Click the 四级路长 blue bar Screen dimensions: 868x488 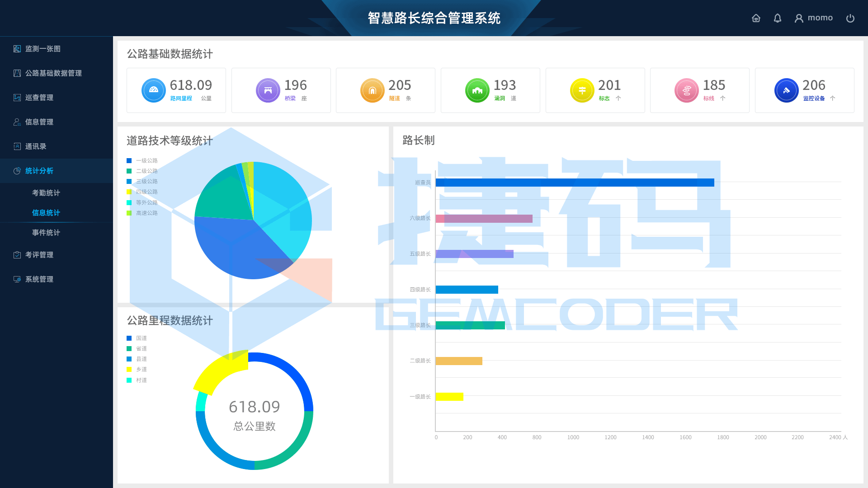[x=467, y=290]
